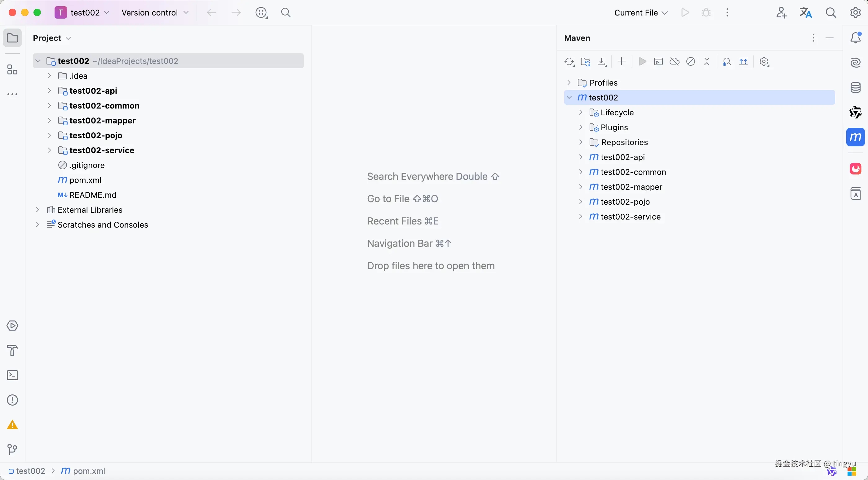Image resolution: width=868 pixels, height=480 pixels.
Task: Minimize the Maven tool window
Action: click(x=830, y=38)
